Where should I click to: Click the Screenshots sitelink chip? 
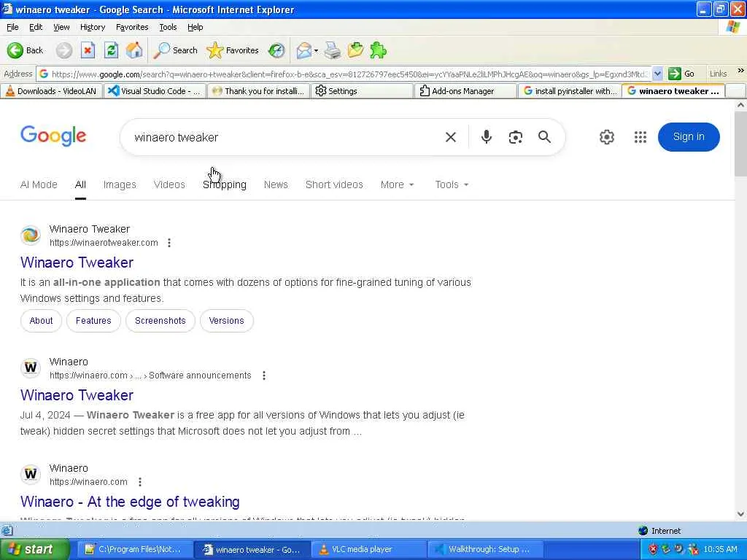point(160,321)
